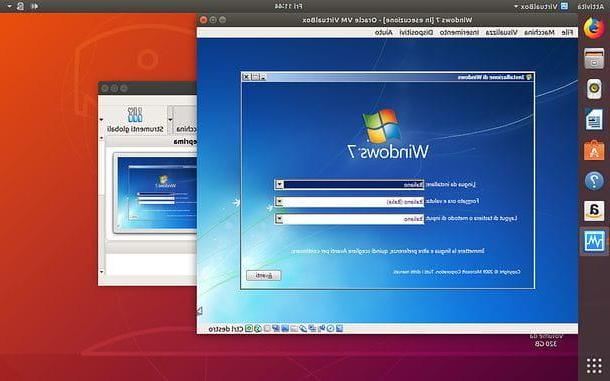Open the volume indicator in top bar

coord(34,6)
